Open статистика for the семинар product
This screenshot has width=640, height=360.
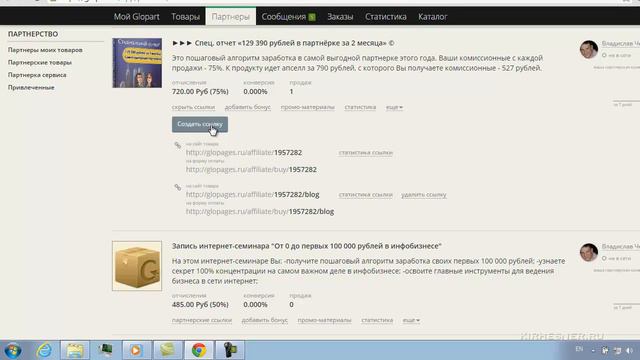pyautogui.click(x=377, y=320)
